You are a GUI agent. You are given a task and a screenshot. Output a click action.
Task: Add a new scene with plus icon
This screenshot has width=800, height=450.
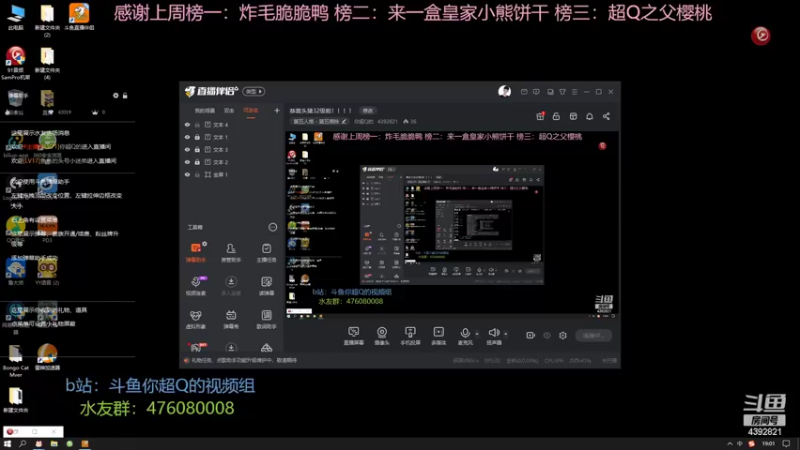tap(277, 110)
